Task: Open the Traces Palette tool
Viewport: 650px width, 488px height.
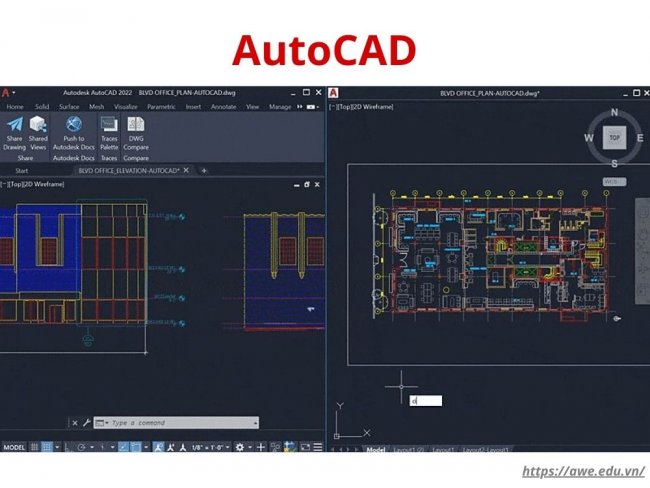Action: pyautogui.click(x=109, y=124)
